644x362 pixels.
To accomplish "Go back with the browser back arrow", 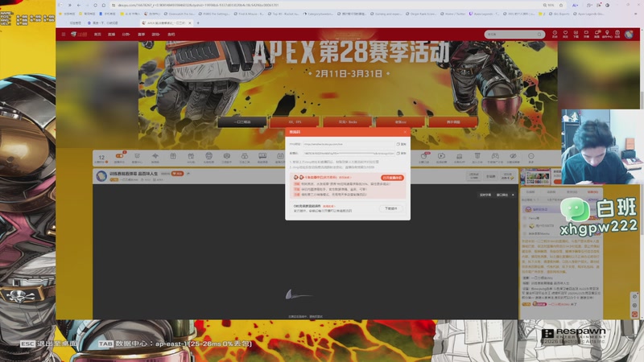I will tap(78, 6).
